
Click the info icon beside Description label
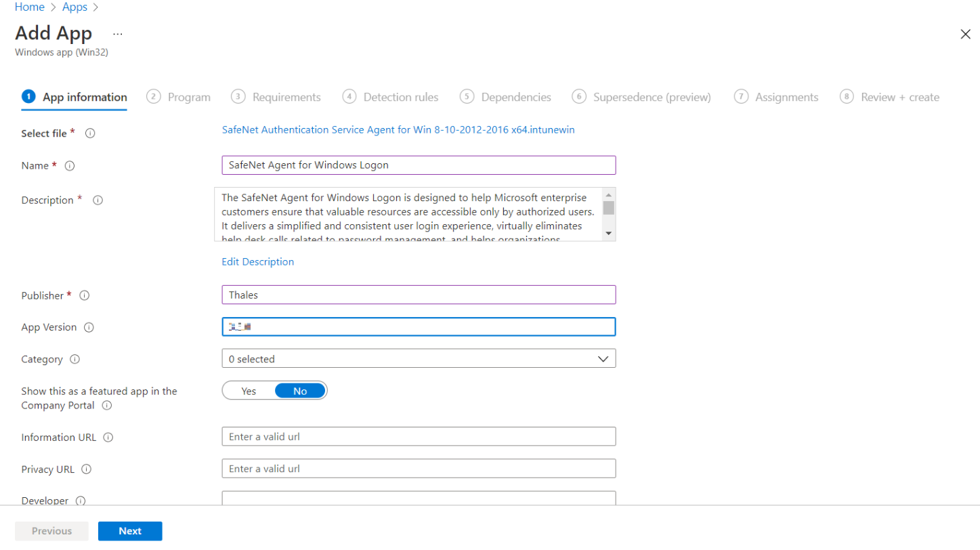[98, 200]
